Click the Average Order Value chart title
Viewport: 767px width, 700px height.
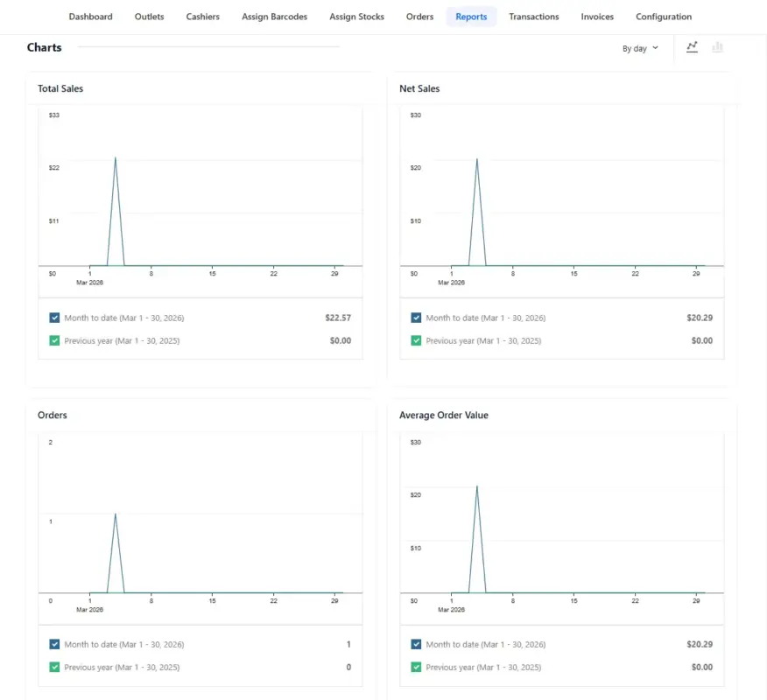click(444, 415)
